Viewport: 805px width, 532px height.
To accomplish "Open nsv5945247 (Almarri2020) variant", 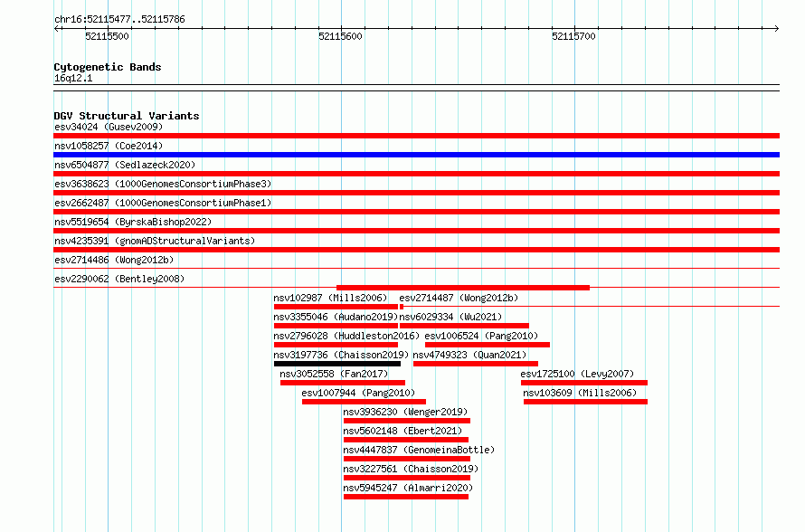I will pos(408,488).
